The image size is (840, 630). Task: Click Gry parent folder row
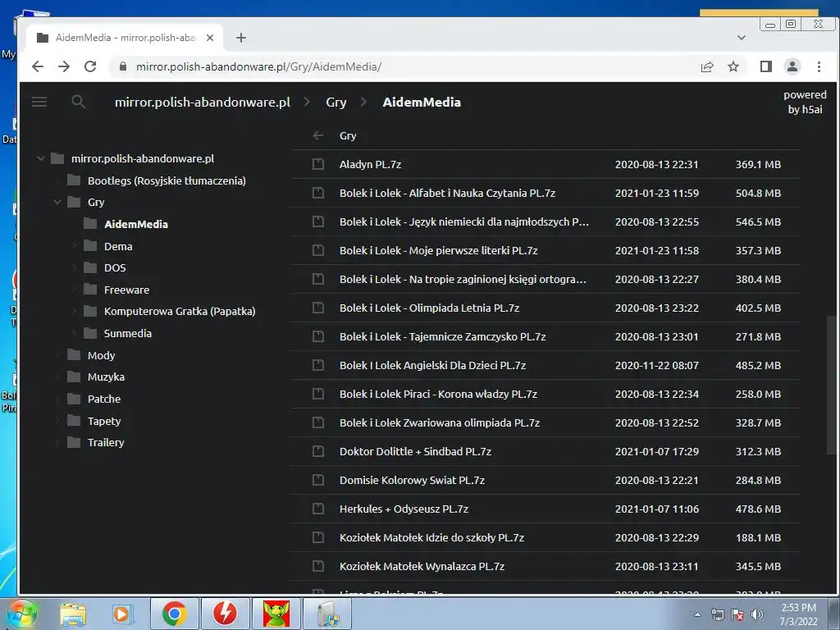point(546,135)
